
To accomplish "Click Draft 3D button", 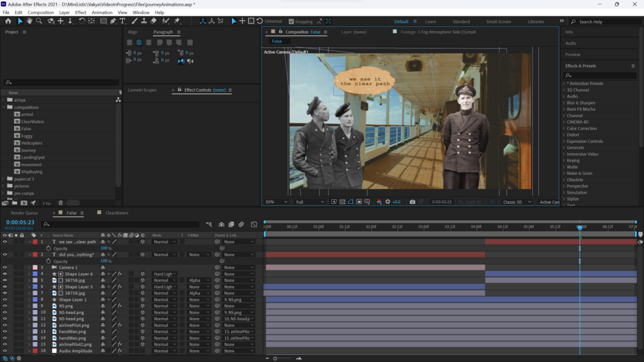I will (469, 202).
